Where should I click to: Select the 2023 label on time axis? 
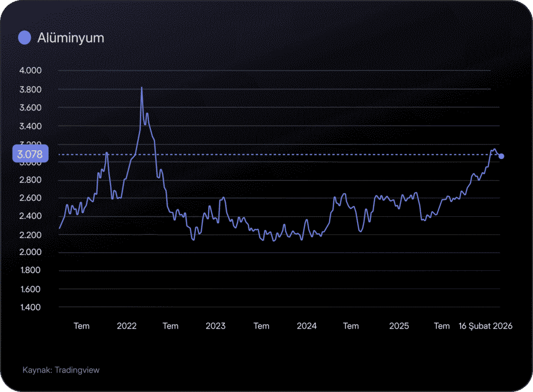215,326
